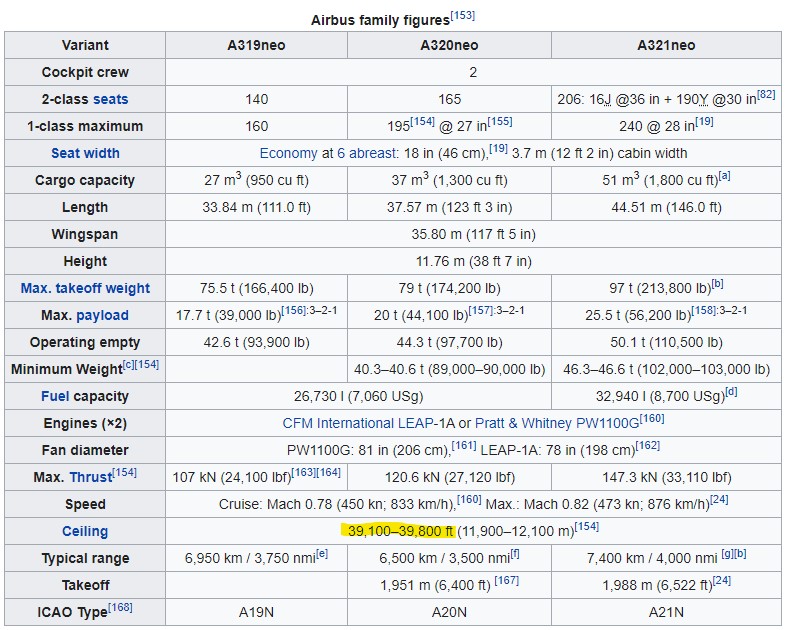Open footnote [d] after 8,700 USg
The height and width of the screenshot is (630, 788).
pyautogui.click(x=731, y=391)
